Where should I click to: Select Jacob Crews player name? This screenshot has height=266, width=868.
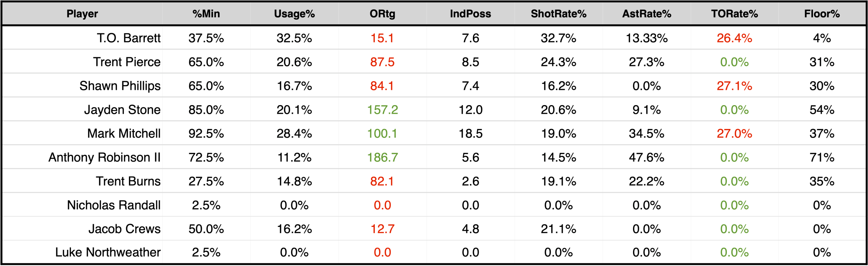click(124, 229)
